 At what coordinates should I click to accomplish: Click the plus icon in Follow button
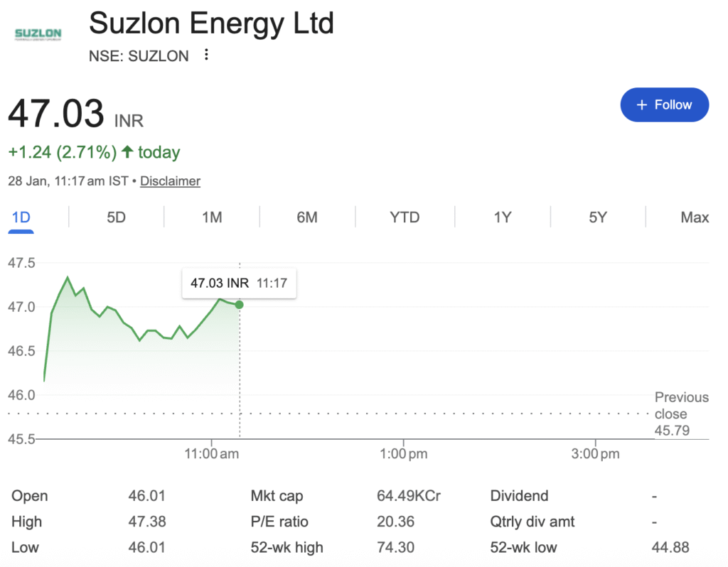[x=641, y=104]
